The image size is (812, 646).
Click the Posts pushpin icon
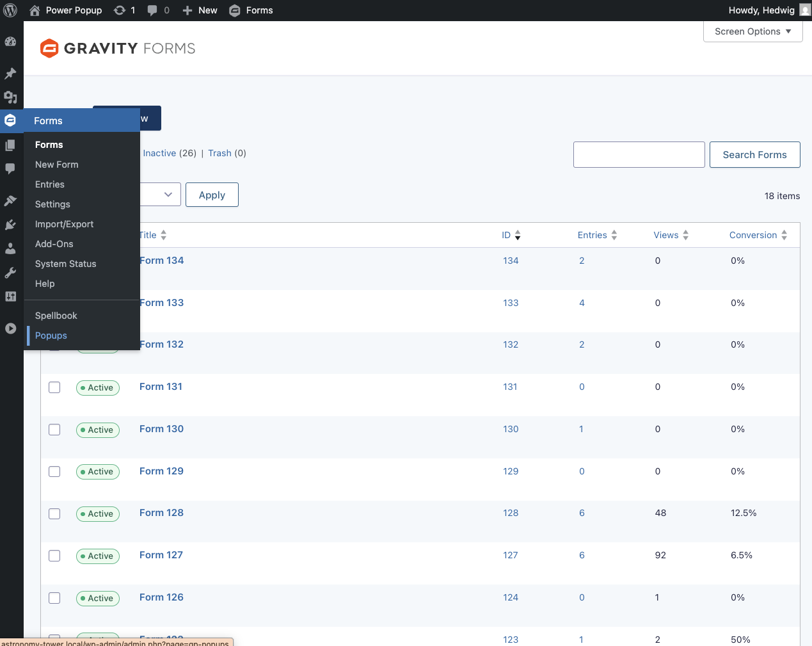click(10, 74)
